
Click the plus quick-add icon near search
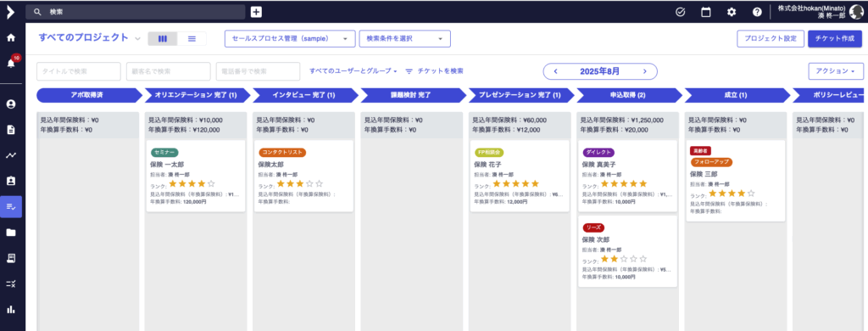(x=256, y=12)
